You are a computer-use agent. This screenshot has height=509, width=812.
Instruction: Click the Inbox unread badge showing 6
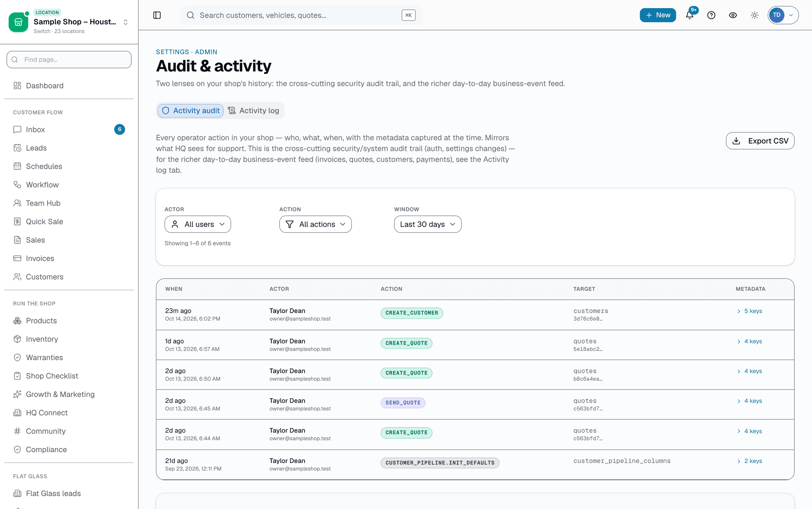tap(119, 129)
